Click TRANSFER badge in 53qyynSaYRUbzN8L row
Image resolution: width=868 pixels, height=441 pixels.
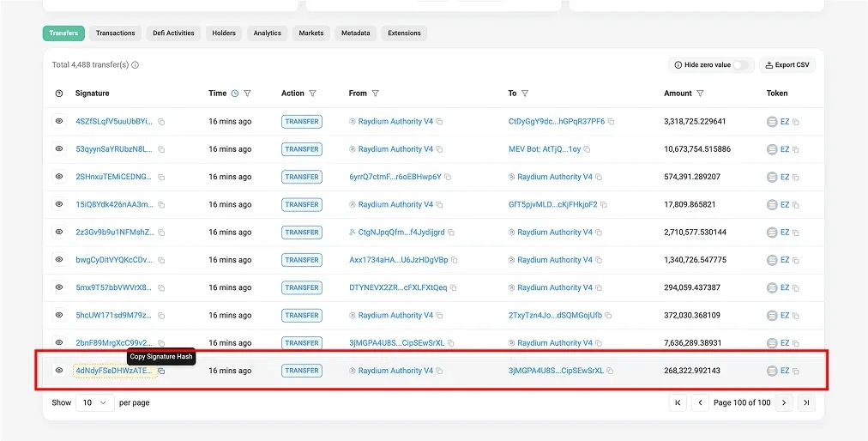tap(302, 149)
